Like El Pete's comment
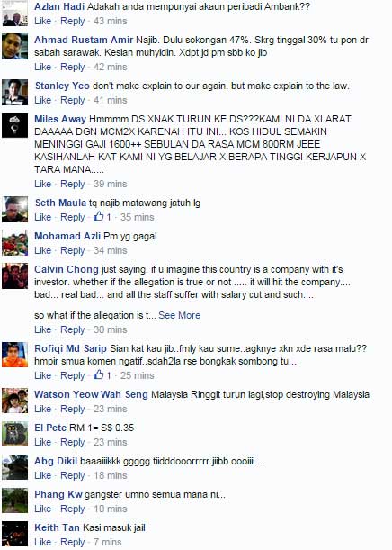Viewport: 392px width, 550px height. click(x=43, y=442)
